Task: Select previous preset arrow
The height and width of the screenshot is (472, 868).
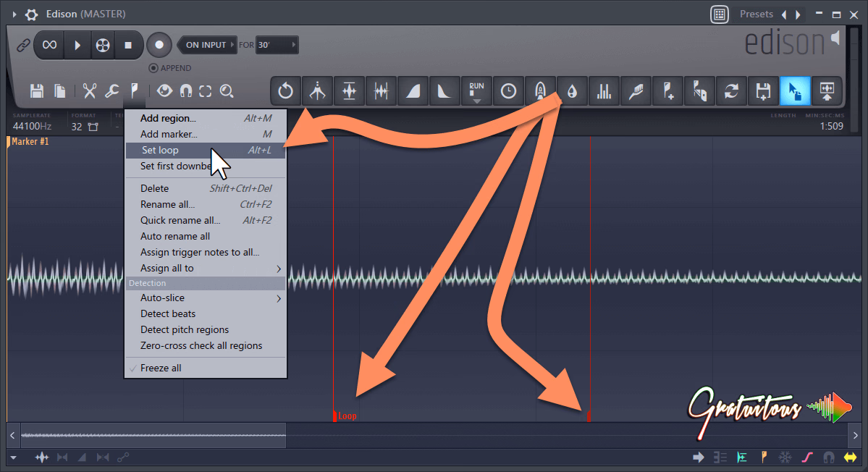Action: tap(784, 15)
